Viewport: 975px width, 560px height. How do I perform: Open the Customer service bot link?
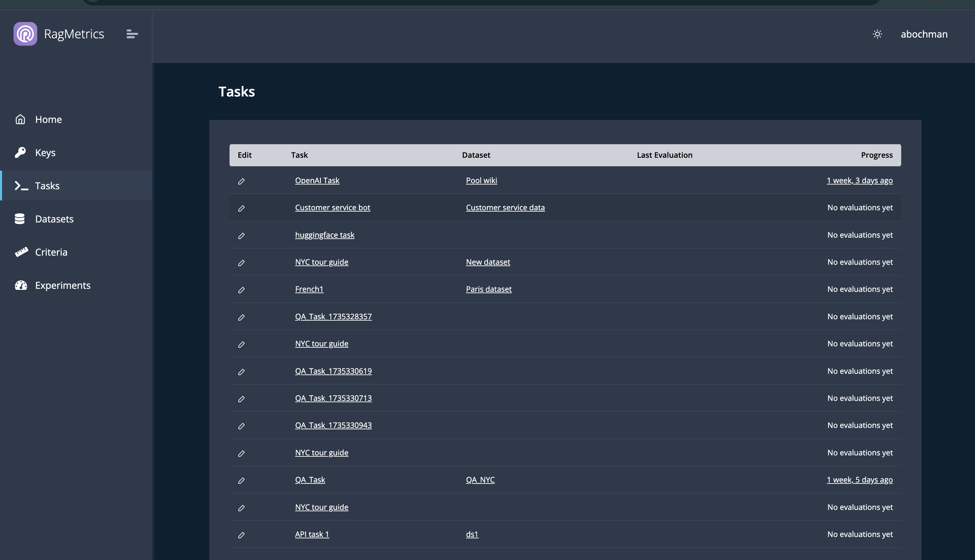click(x=332, y=208)
